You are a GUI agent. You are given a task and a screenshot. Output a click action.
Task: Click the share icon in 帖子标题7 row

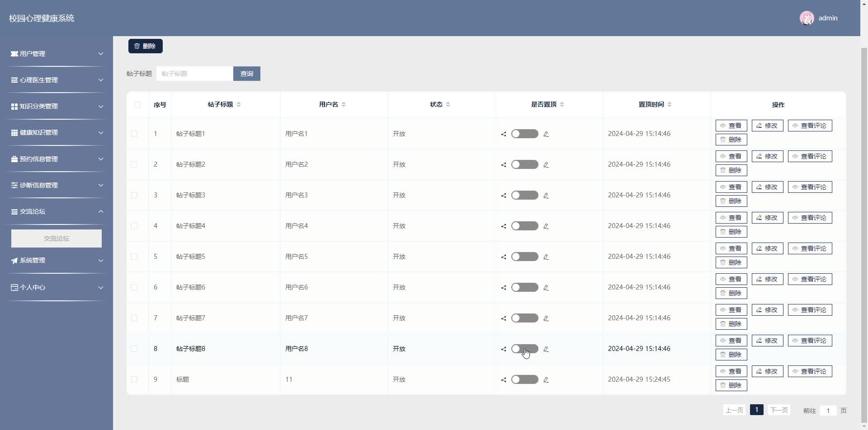504,318
